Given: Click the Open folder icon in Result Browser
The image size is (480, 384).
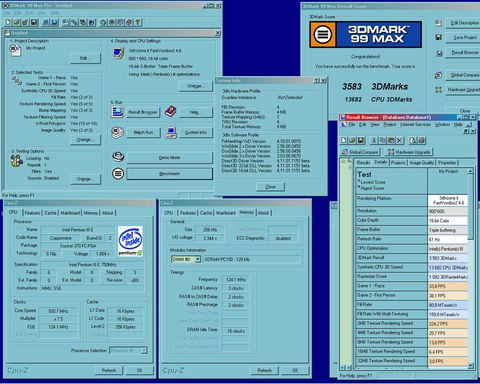Looking at the screenshot, I should (352, 140).
